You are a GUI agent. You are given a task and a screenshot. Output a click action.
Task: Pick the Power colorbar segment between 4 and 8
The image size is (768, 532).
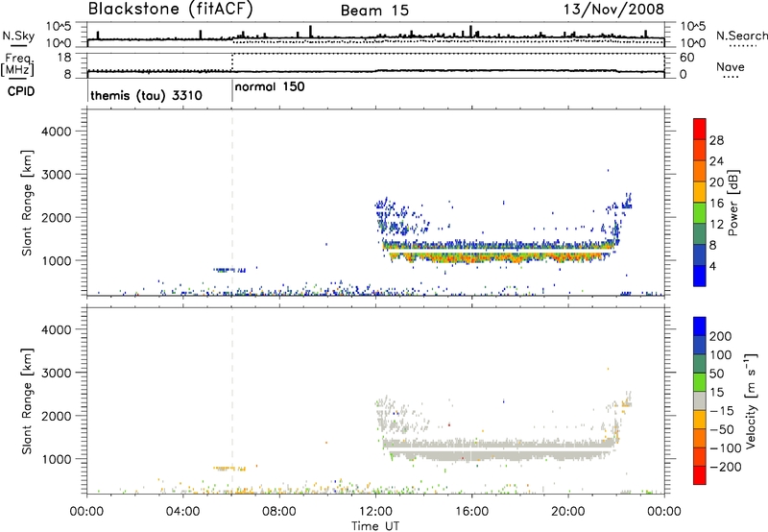[x=700, y=254]
